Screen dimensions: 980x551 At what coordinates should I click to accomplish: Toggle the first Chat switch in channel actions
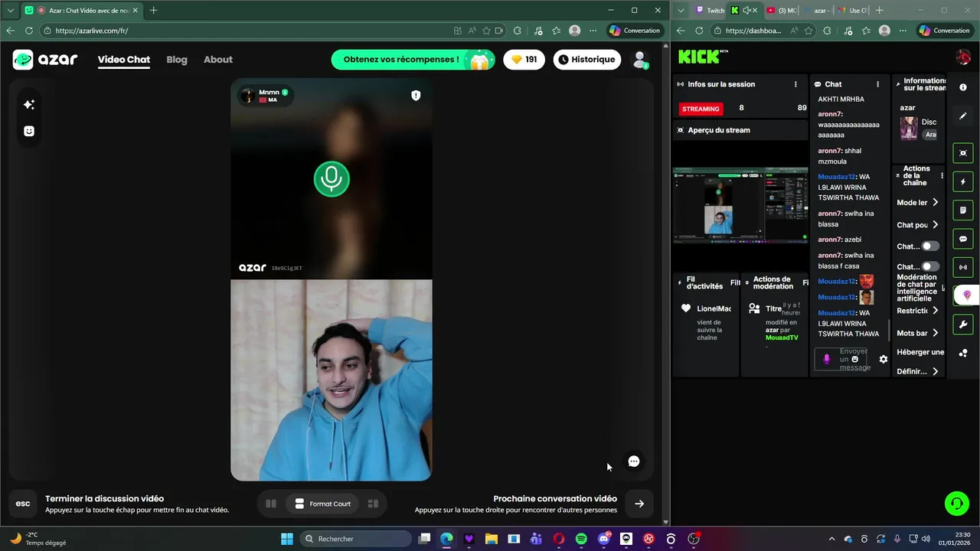point(929,246)
